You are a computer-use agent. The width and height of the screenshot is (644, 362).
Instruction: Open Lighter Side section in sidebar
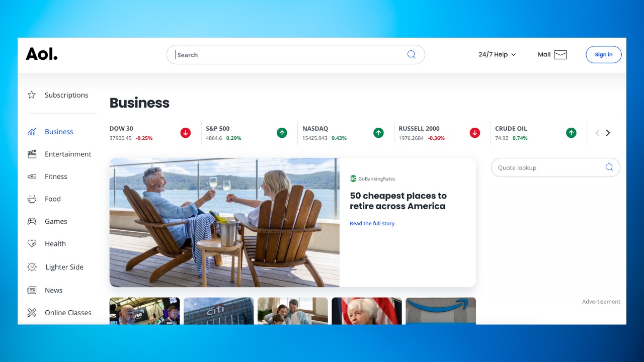(x=64, y=267)
